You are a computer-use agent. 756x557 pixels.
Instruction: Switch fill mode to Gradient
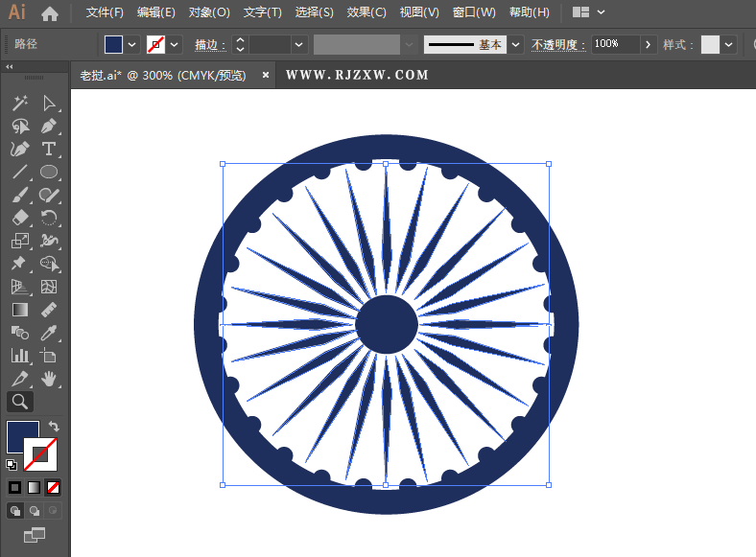(x=34, y=487)
